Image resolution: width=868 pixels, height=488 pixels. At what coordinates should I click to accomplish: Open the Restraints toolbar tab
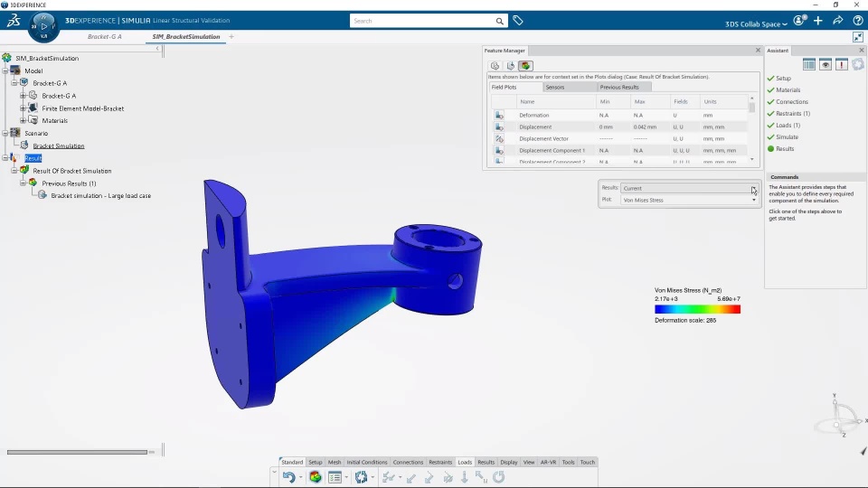click(440, 462)
